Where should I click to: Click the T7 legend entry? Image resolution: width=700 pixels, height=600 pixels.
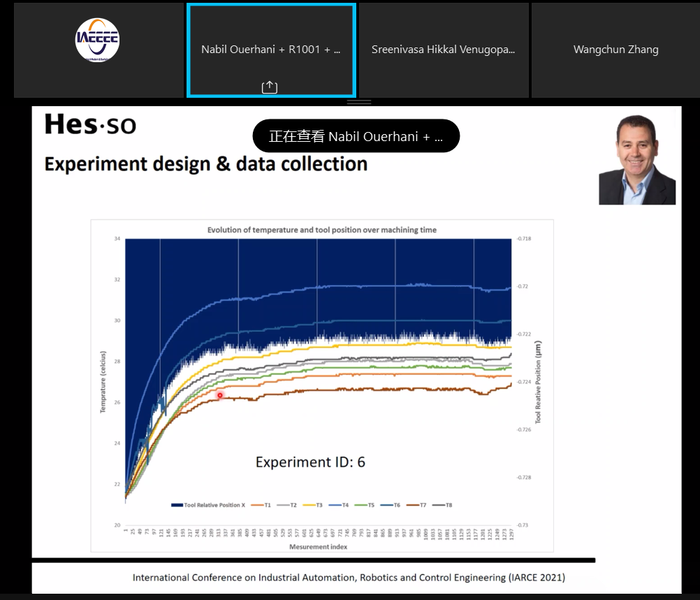tap(419, 505)
